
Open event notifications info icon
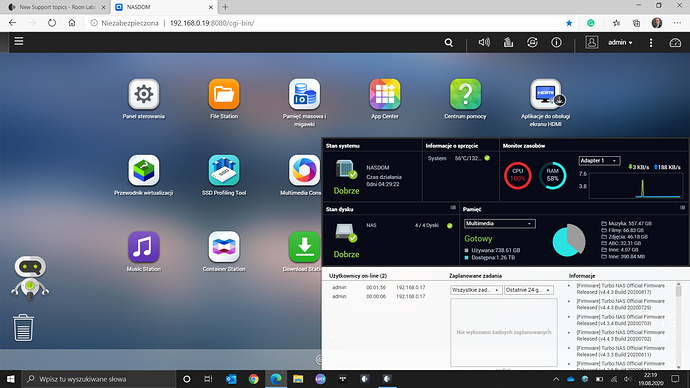click(556, 42)
